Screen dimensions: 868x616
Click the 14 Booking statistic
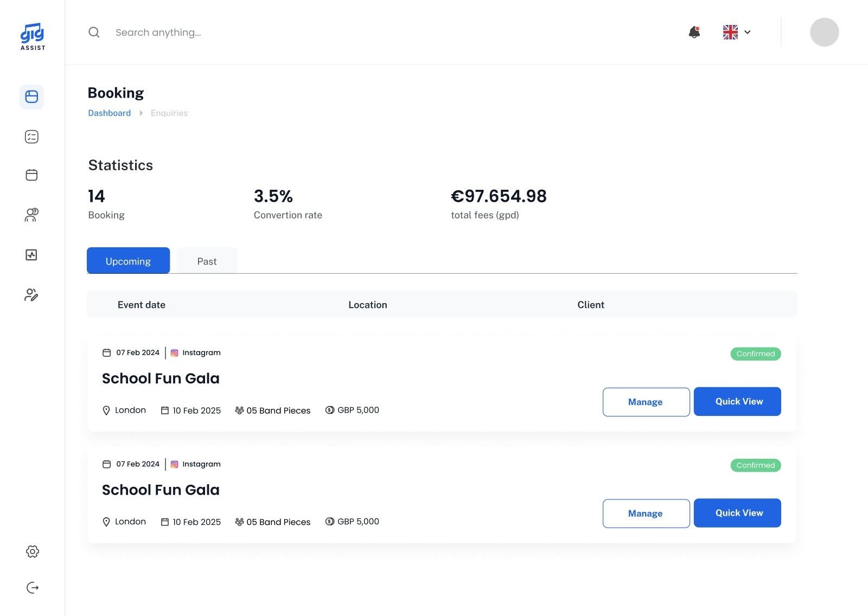pos(106,204)
